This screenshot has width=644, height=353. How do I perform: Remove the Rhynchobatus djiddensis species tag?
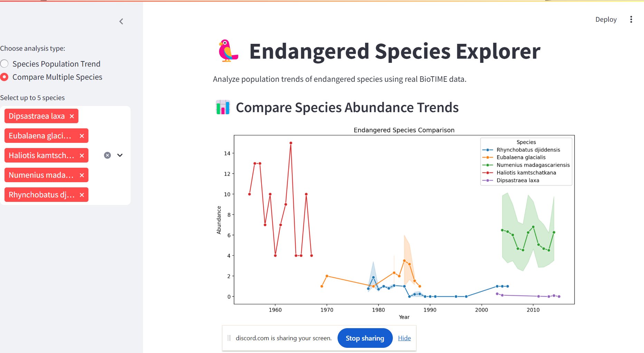[82, 195]
